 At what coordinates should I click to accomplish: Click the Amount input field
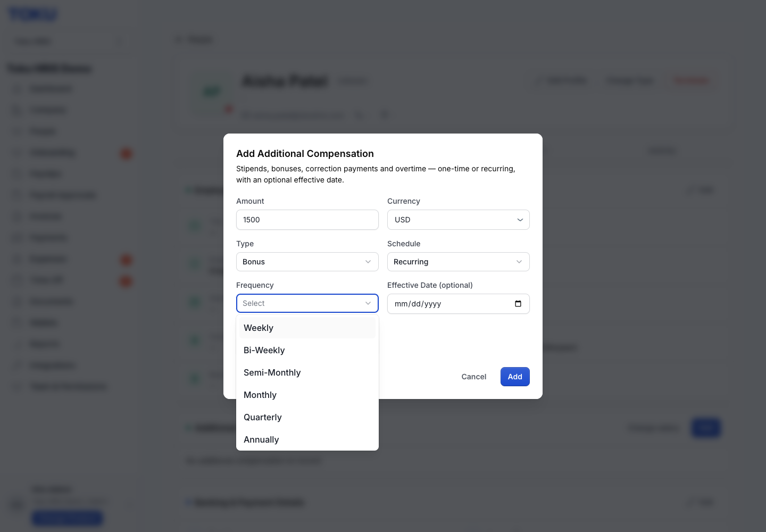click(307, 220)
